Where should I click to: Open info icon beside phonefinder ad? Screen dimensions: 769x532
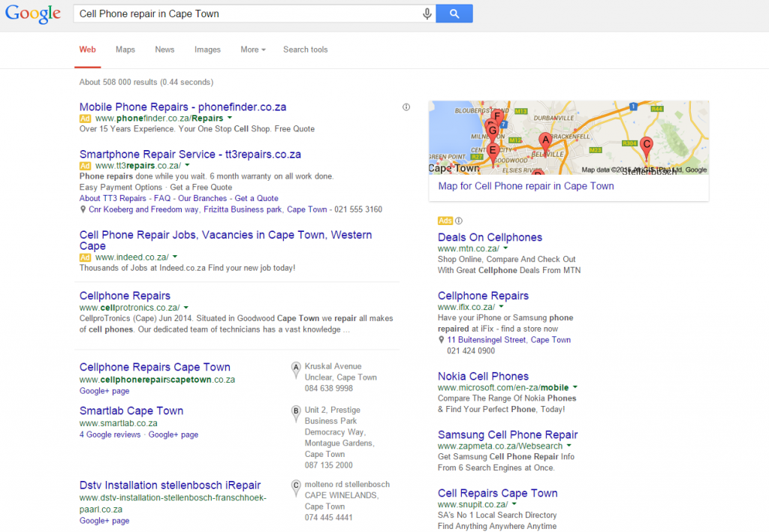point(406,107)
